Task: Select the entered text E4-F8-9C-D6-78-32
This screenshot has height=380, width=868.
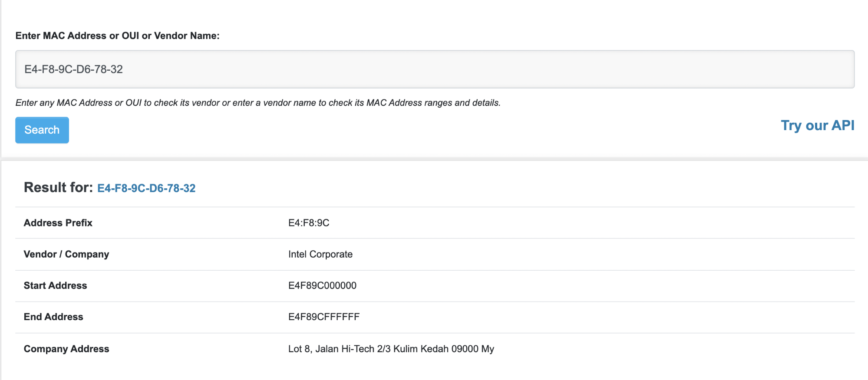Action: coord(74,69)
